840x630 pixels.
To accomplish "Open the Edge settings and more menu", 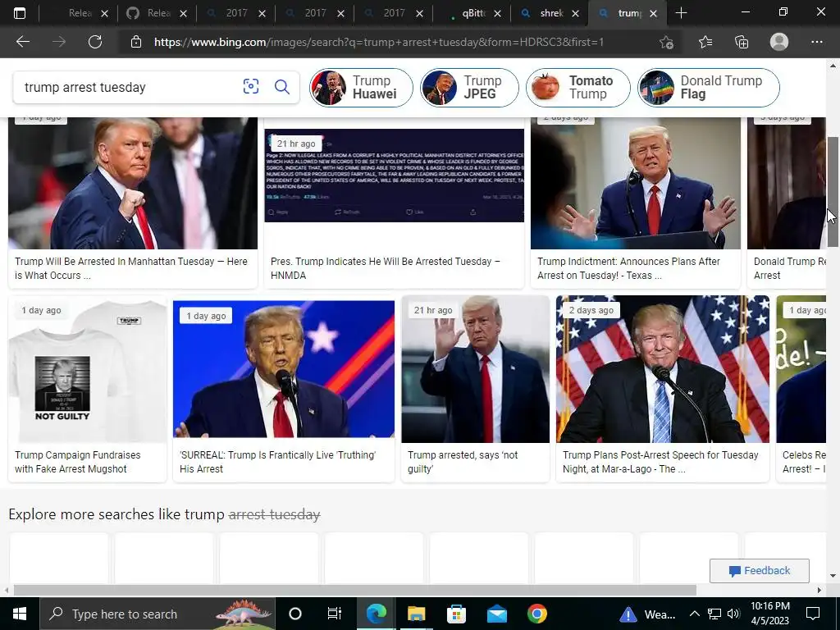I will (816, 42).
